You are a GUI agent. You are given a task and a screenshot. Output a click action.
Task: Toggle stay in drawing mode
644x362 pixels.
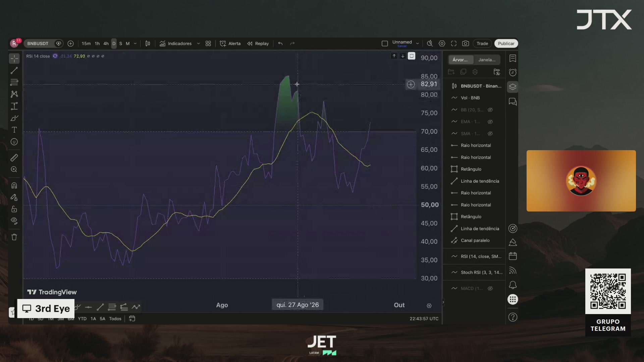click(x=14, y=197)
